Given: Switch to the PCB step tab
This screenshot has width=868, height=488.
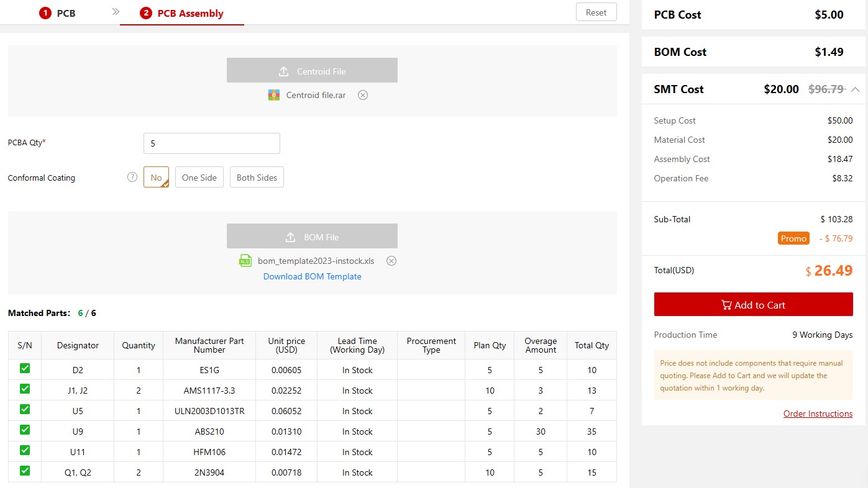Looking at the screenshot, I should [58, 13].
